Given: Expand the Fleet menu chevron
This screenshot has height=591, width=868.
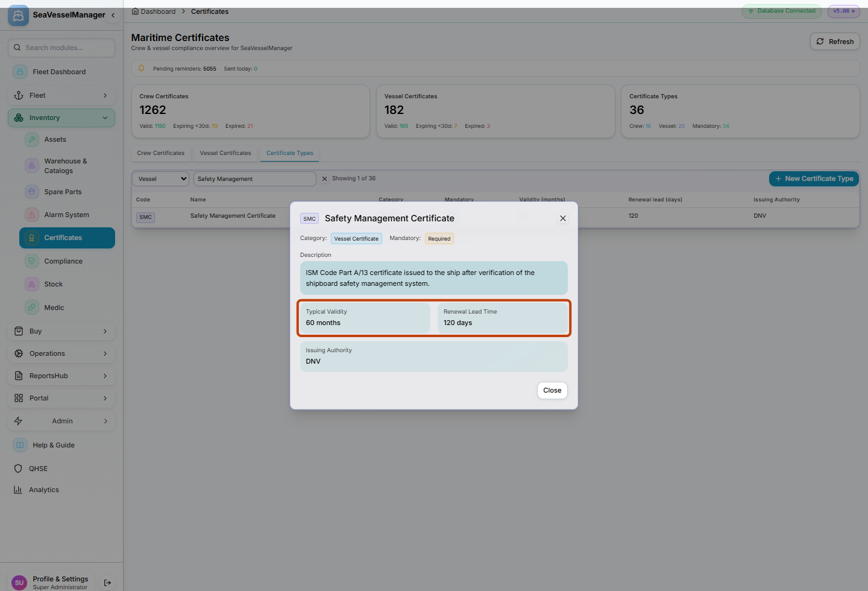Looking at the screenshot, I should (105, 95).
